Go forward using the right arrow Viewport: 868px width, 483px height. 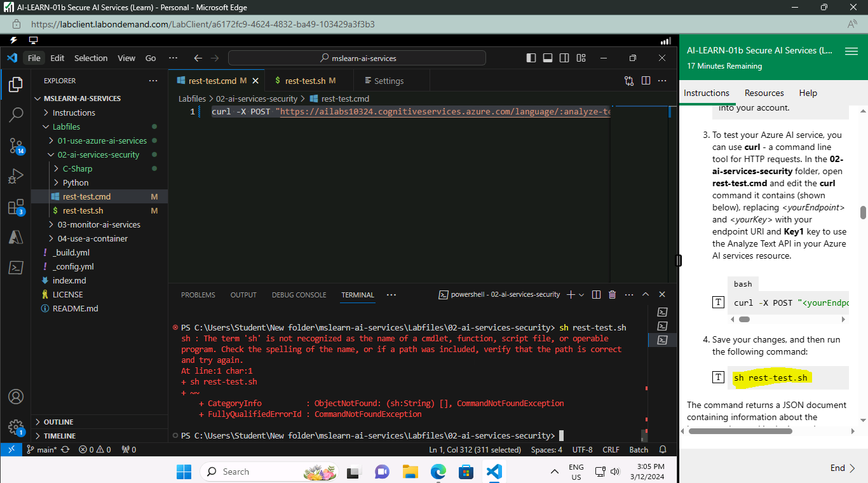click(x=215, y=58)
